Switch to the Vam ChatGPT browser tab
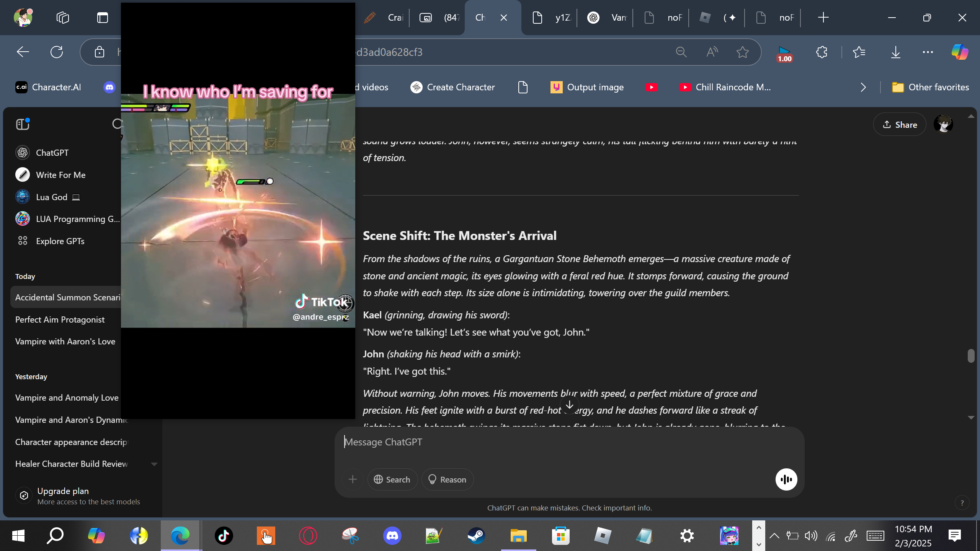980x551 pixels. coord(608,18)
